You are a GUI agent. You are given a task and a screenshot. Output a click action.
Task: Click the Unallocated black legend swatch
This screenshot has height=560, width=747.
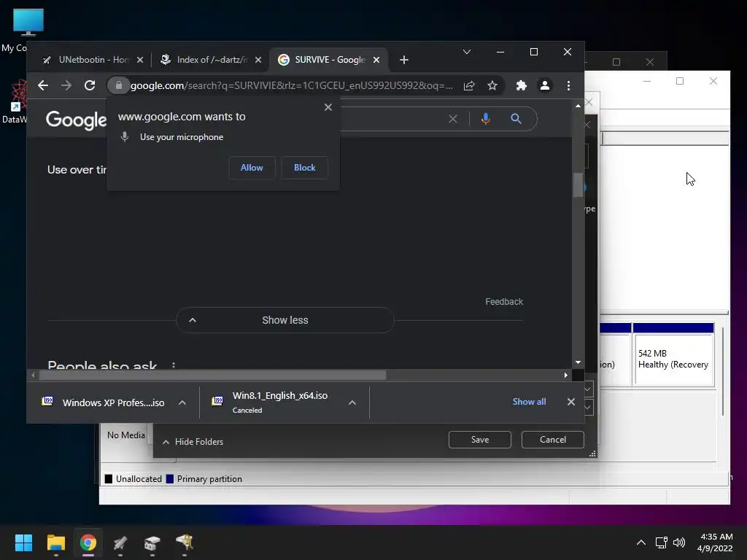pyautogui.click(x=109, y=479)
